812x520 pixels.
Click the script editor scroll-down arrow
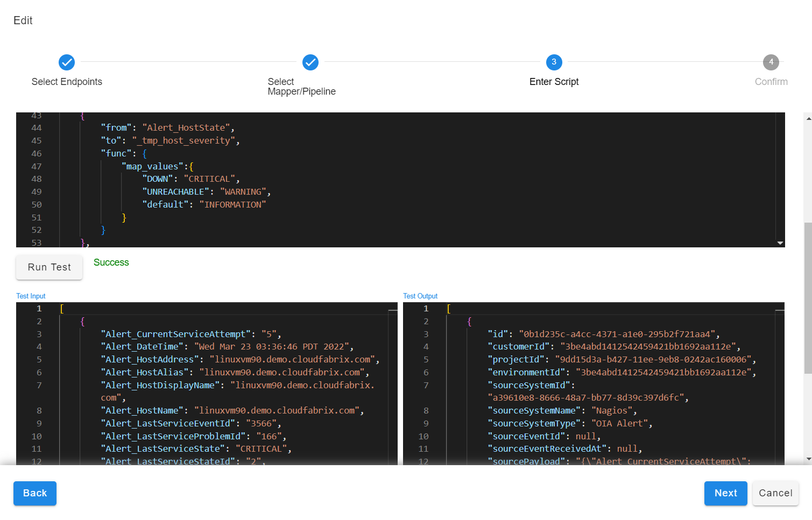[x=780, y=243]
